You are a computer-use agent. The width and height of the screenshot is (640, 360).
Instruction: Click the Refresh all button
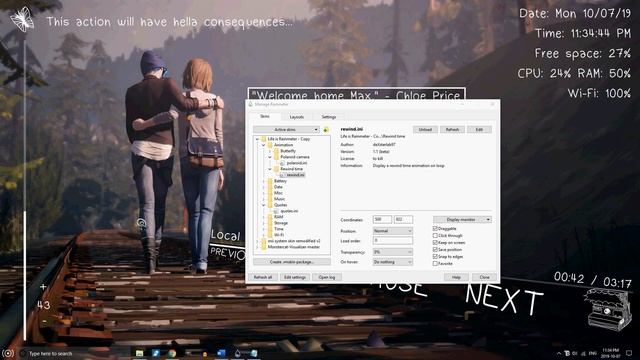pyautogui.click(x=262, y=277)
